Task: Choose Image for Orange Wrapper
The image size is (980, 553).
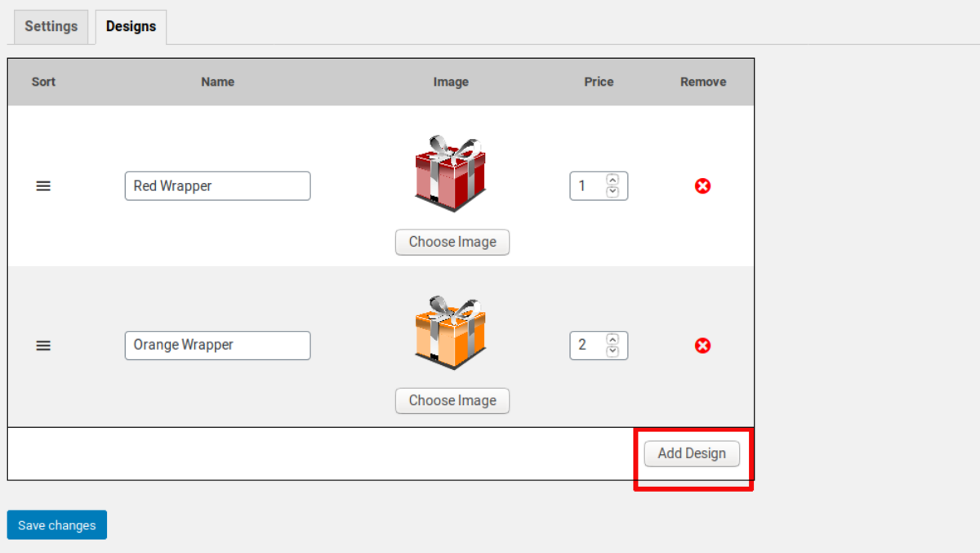Action: pyautogui.click(x=452, y=400)
